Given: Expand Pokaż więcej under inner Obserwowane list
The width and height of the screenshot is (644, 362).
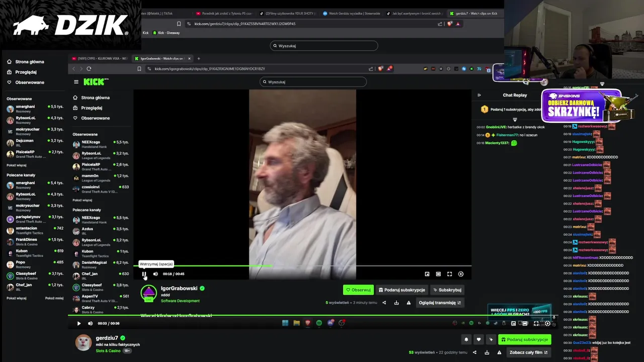Looking at the screenshot, I should tap(83, 200).
